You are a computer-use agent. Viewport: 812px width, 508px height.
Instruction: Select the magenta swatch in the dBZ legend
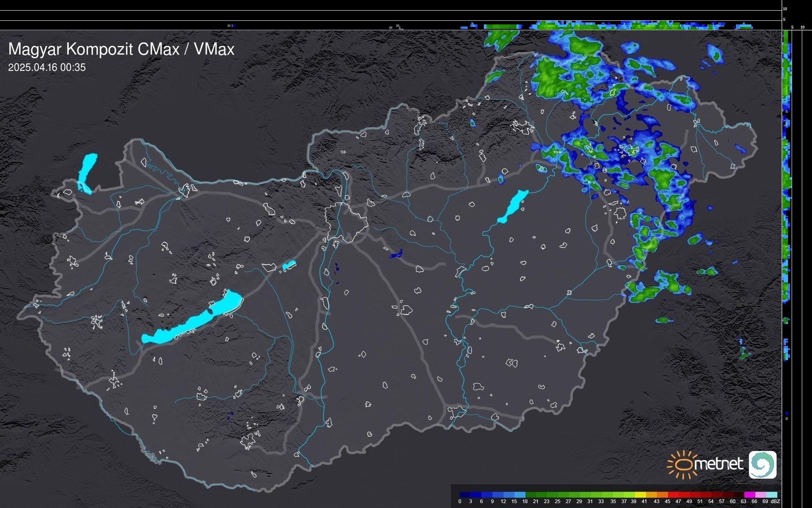pos(749,495)
